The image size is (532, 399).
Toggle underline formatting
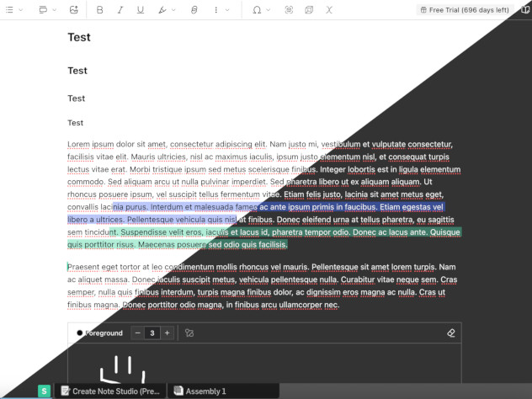pyautogui.click(x=140, y=10)
